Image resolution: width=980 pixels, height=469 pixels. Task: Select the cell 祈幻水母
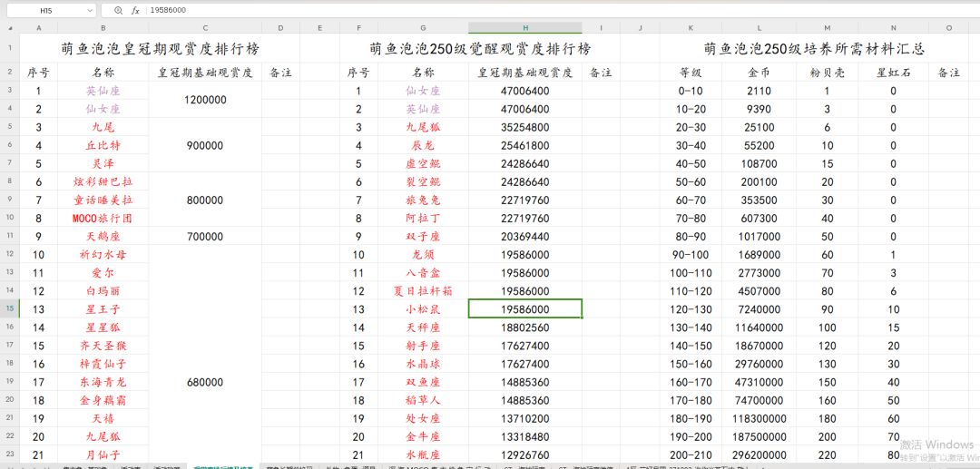click(x=103, y=255)
